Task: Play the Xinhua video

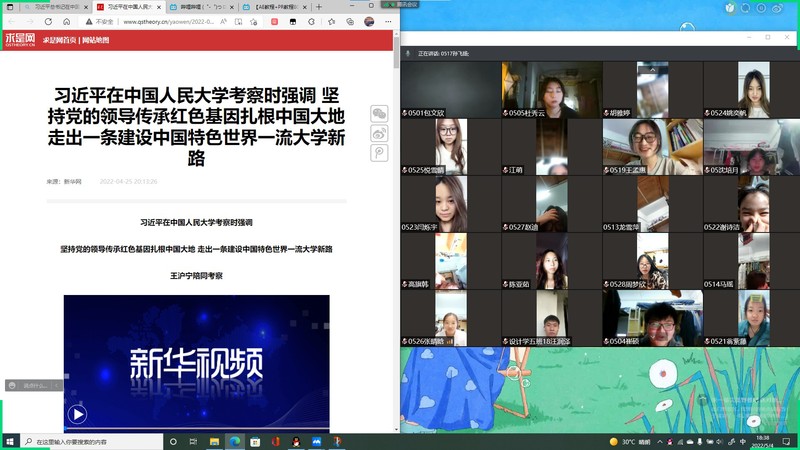Action: tap(77, 414)
